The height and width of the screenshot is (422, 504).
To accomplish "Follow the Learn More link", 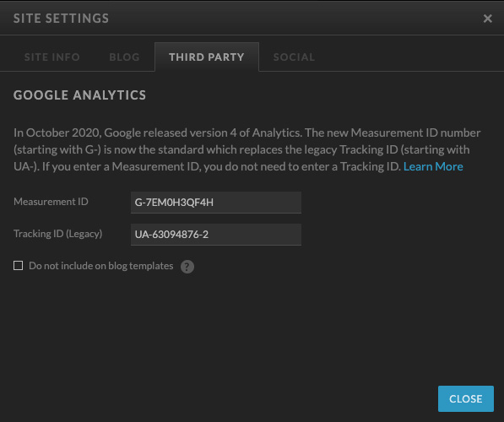I will [433, 166].
